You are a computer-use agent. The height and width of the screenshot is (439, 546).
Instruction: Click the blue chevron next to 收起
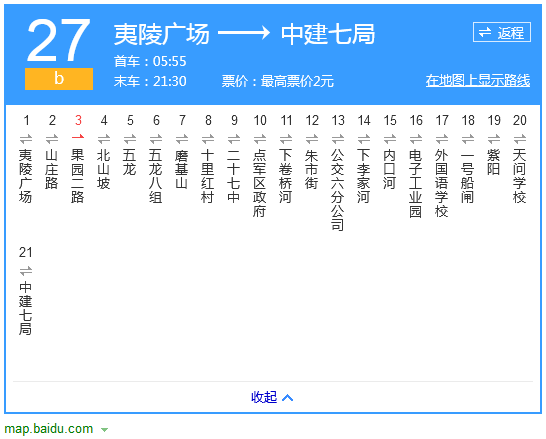point(287,398)
